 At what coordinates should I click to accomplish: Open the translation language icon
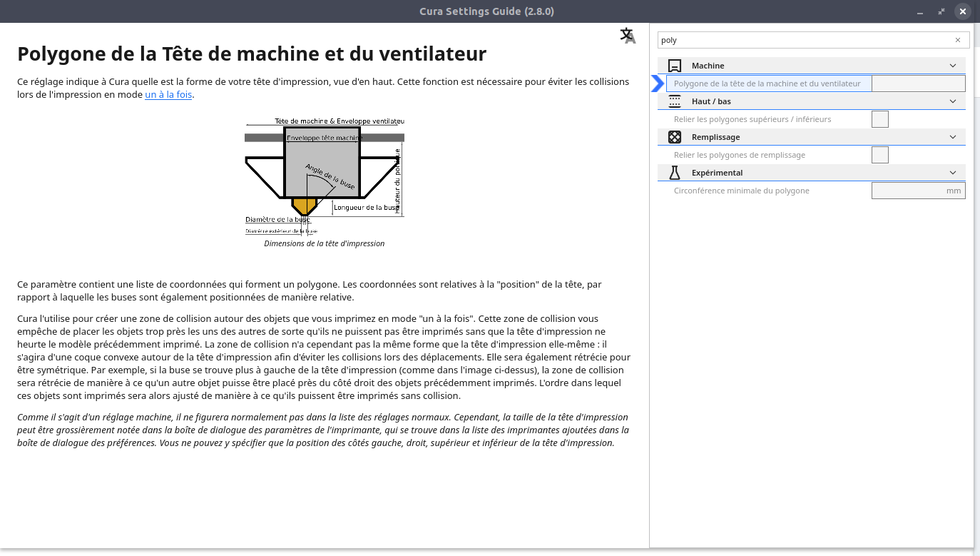click(628, 36)
